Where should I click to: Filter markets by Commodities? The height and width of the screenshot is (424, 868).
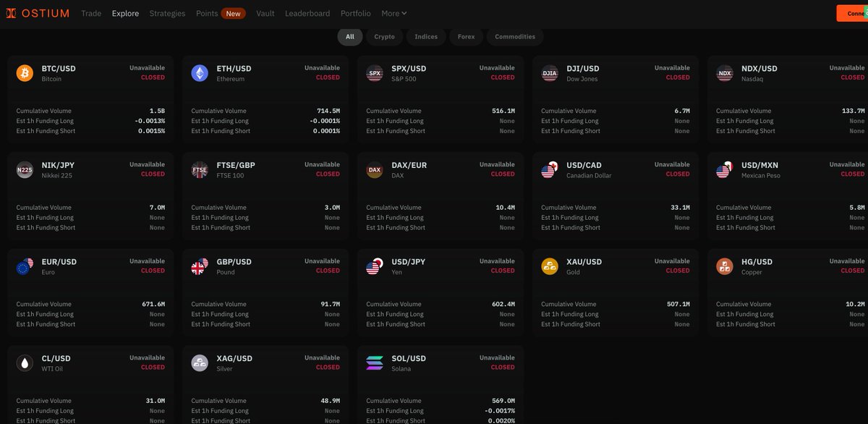(515, 36)
